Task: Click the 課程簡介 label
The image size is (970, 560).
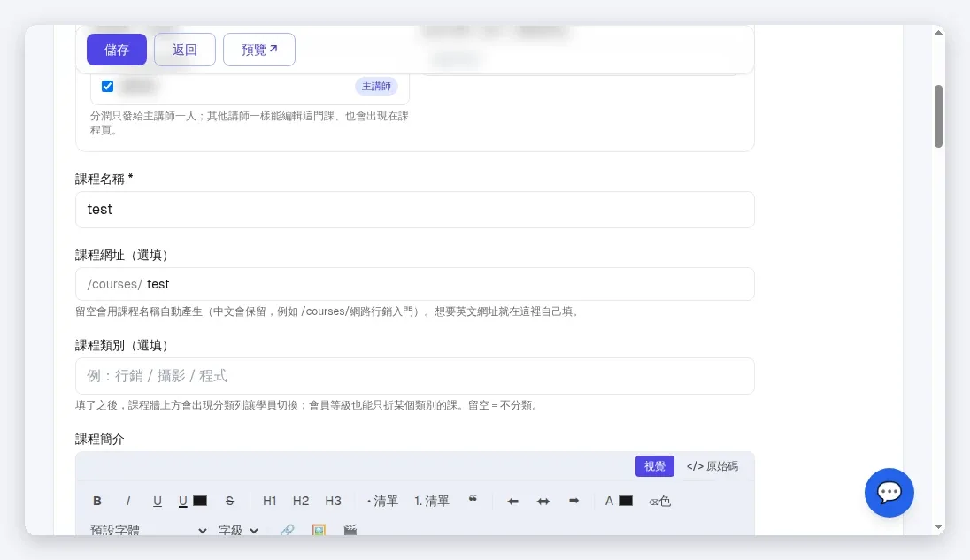Action: coord(100,440)
